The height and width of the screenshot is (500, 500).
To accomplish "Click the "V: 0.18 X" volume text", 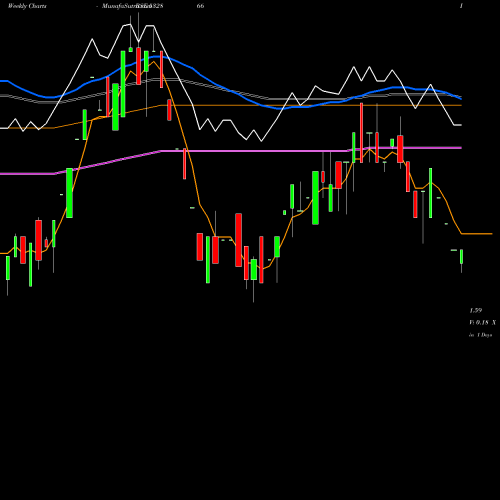I will click(x=482, y=322).
